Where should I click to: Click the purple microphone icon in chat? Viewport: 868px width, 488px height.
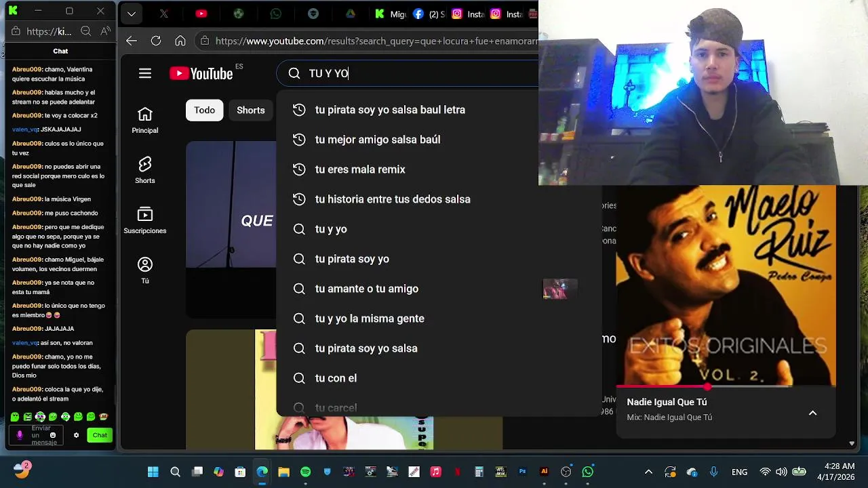click(19, 435)
